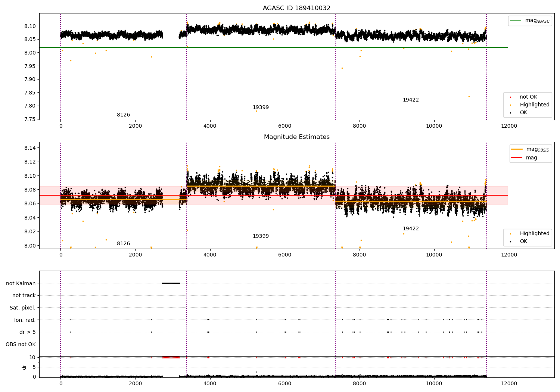Click the 8.04 y-axis tick label
This screenshot has height=392, width=560.
click(x=30, y=218)
